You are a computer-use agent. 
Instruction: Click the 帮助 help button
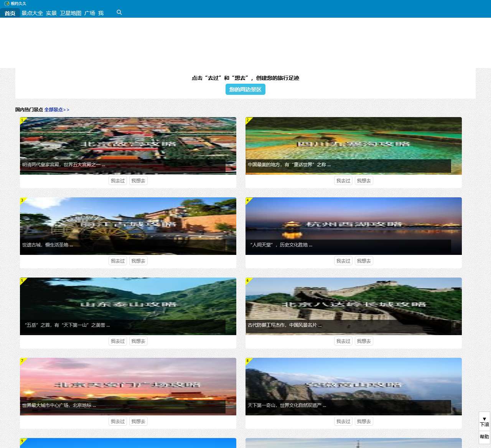click(x=484, y=437)
